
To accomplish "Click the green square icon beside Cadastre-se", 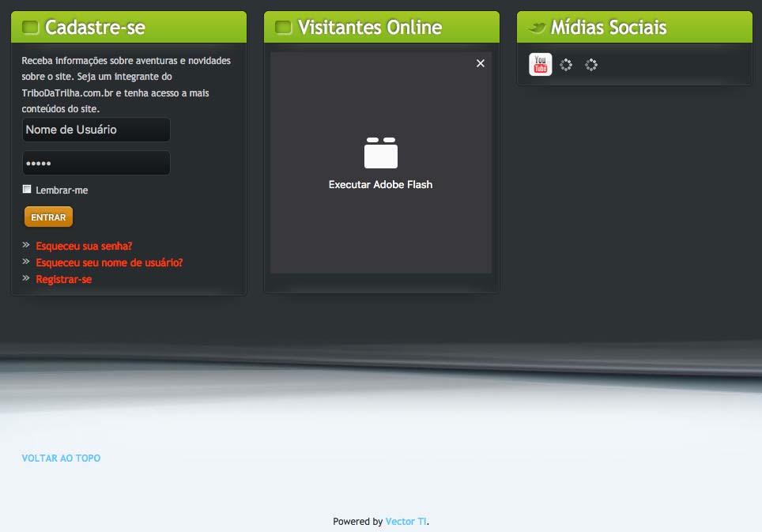I will tap(30, 28).
